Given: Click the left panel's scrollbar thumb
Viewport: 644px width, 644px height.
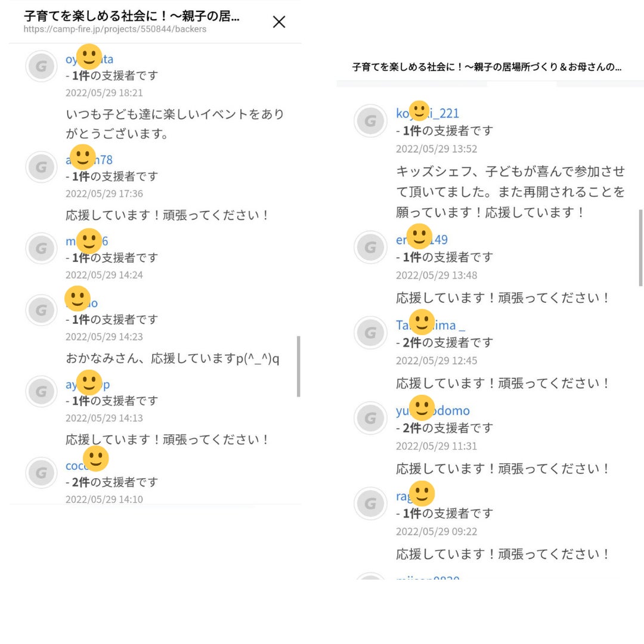Looking at the screenshot, I should (298, 366).
